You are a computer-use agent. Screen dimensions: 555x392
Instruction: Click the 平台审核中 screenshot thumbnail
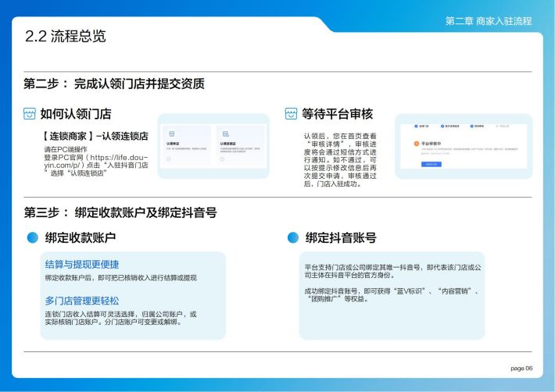(x=464, y=146)
